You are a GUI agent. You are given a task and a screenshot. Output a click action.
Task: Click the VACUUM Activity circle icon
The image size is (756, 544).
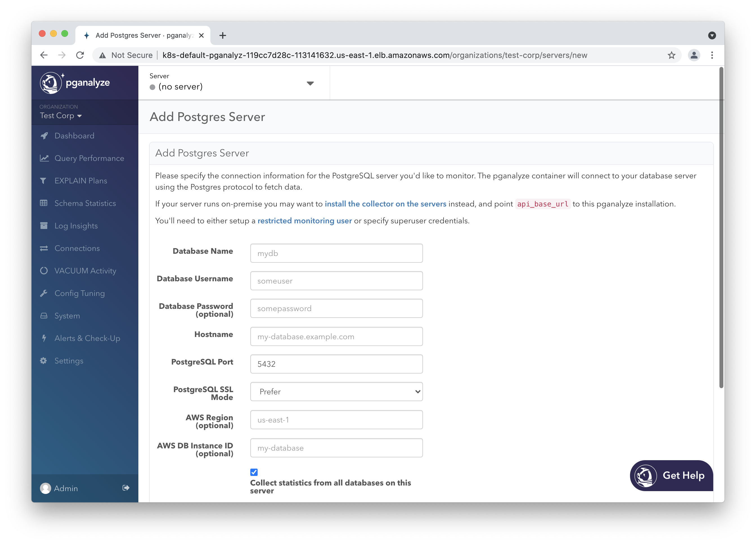[44, 271]
